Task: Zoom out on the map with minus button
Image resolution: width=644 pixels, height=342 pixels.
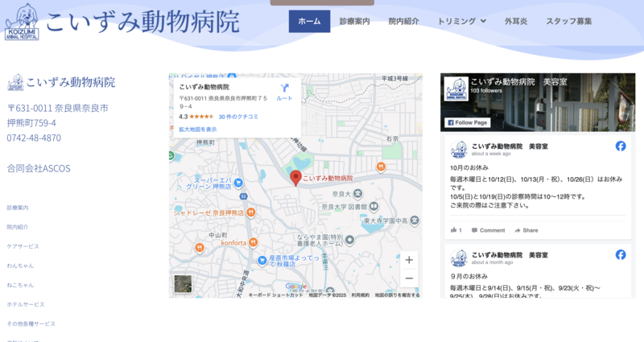Action: point(409,278)
